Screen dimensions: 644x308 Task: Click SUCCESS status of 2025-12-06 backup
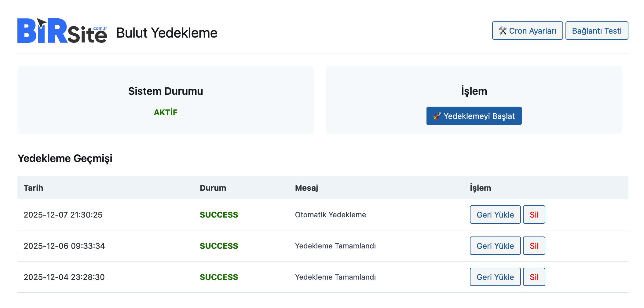[x=219, y=246]
